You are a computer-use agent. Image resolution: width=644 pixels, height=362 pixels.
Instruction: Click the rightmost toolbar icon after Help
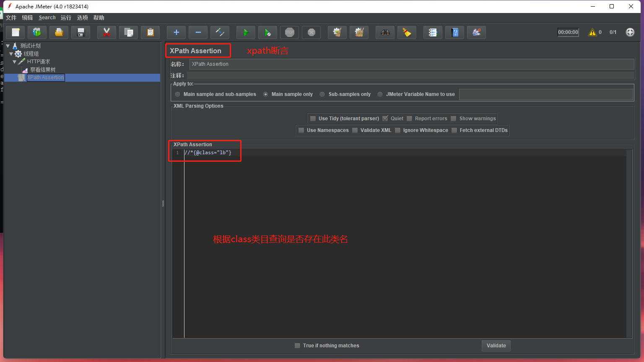pos(477,32)
